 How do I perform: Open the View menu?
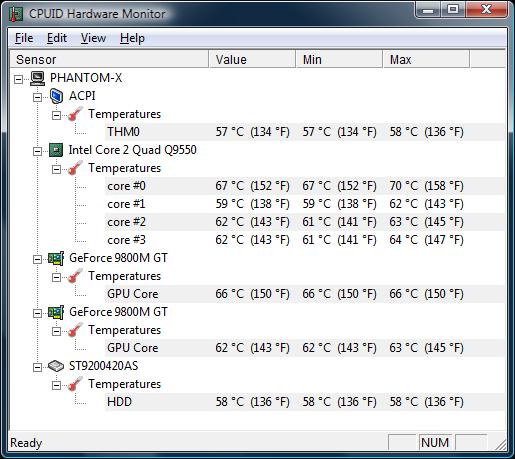93,38
